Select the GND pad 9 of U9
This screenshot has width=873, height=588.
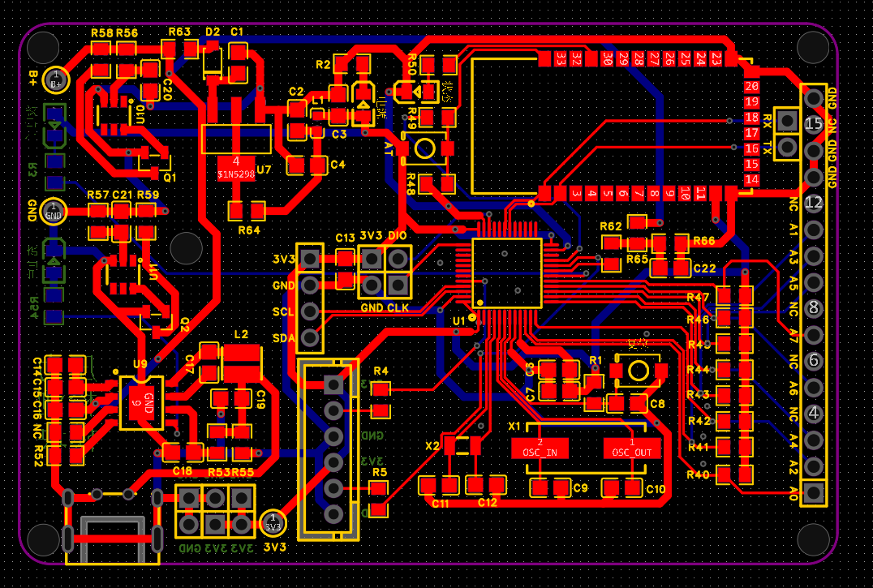click(x=142, y=403)
